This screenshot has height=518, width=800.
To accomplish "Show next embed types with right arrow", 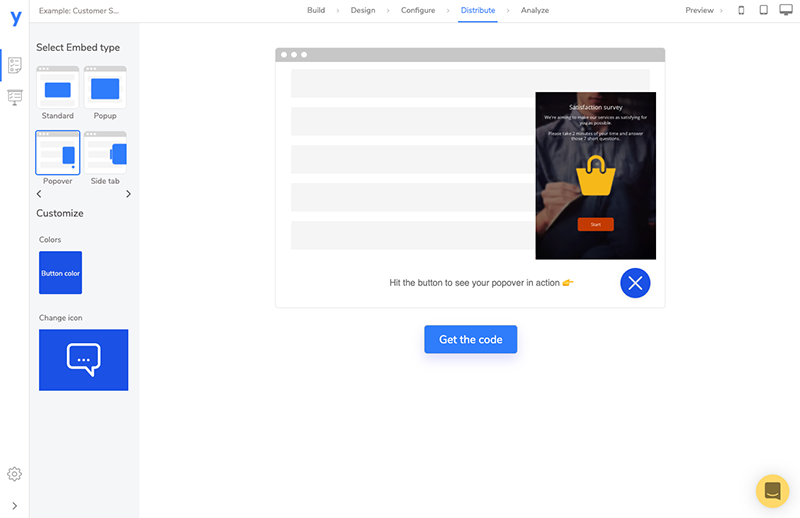I will tap(128, 194).
